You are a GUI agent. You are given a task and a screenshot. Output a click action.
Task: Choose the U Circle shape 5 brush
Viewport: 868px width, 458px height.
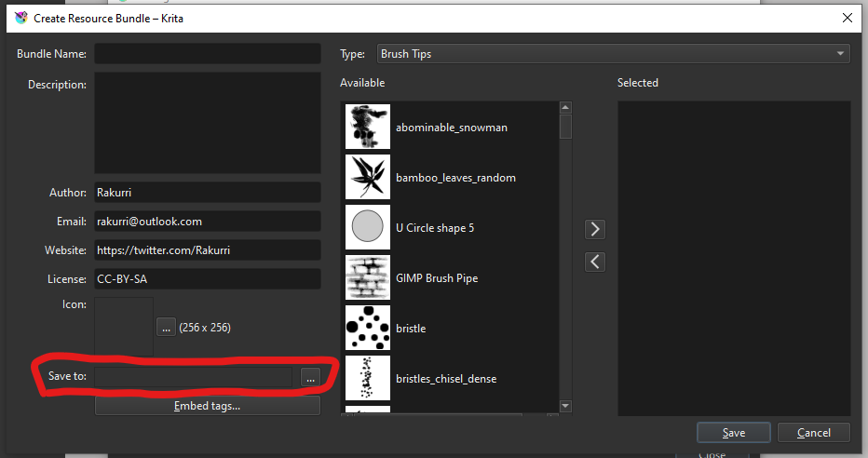[x=434, y=228]
